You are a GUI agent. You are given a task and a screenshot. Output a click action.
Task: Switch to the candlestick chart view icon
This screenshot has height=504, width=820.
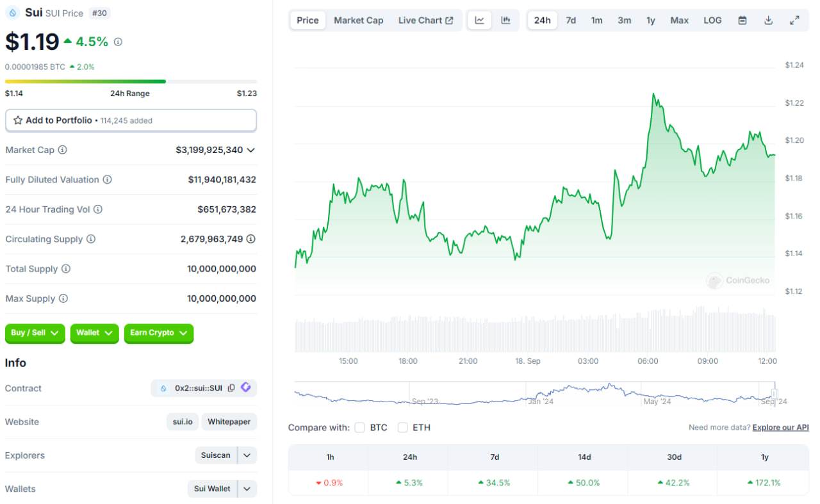[x=506, y=20]
